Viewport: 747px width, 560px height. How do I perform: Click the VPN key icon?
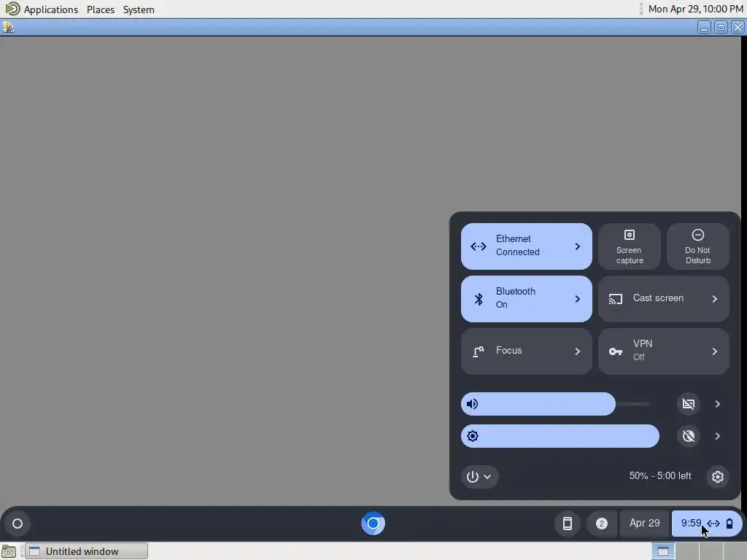[616, 351]
